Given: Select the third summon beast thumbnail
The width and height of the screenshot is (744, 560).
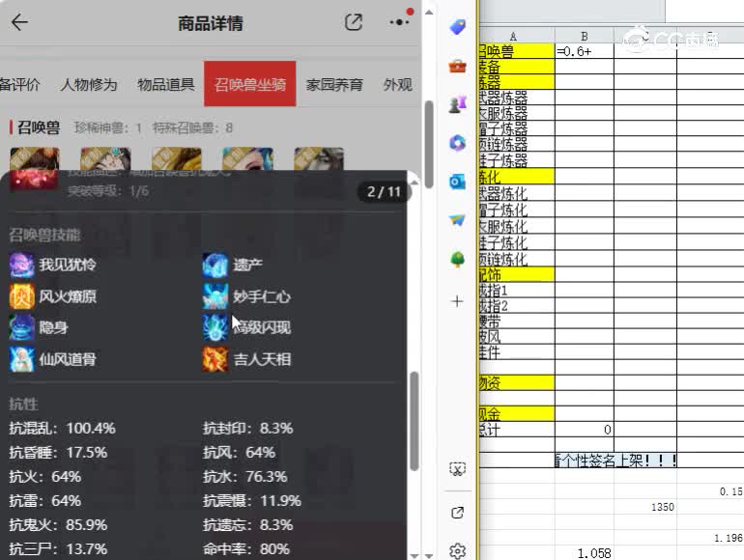Looking at the screenshot, I should point(177,158).
